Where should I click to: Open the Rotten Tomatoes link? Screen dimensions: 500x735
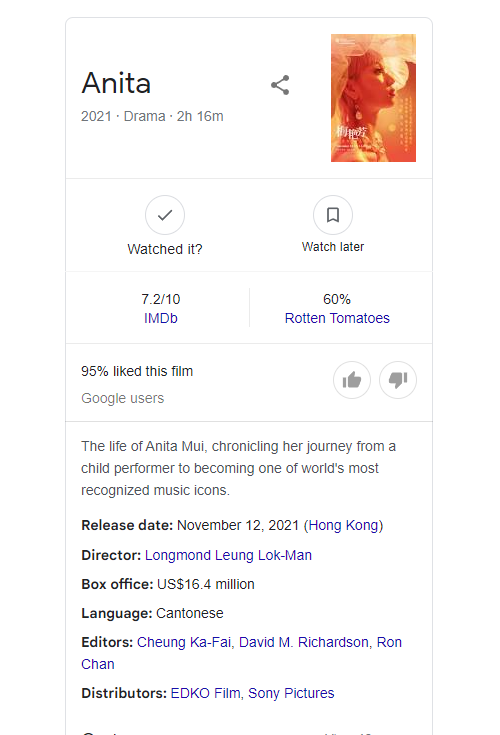337,318
